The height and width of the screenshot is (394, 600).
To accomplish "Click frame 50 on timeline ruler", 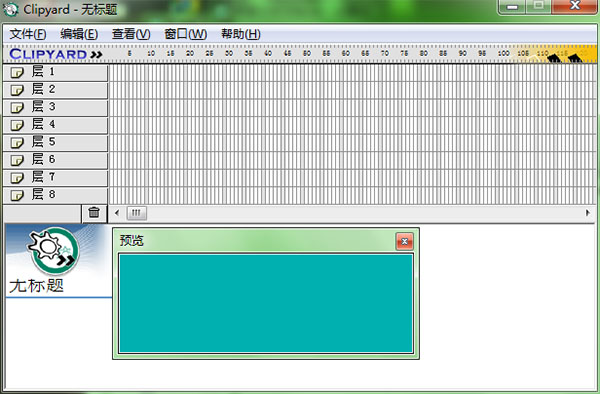I will (307, 54).
